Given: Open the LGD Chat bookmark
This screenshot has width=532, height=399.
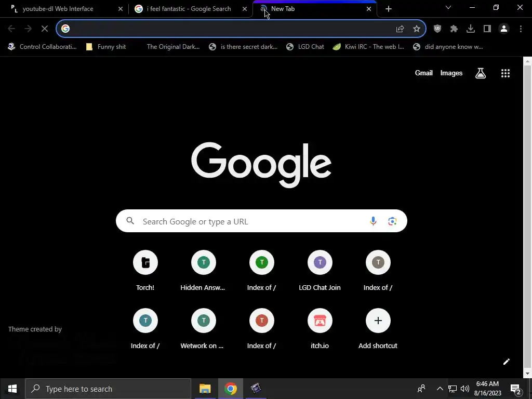Looking at the screenshot, I should pos(305,47).
